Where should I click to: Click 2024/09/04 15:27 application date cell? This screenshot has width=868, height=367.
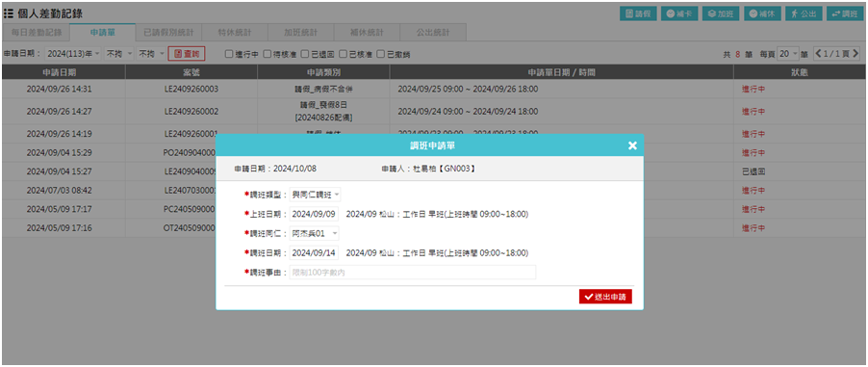[x=60, y=171]
